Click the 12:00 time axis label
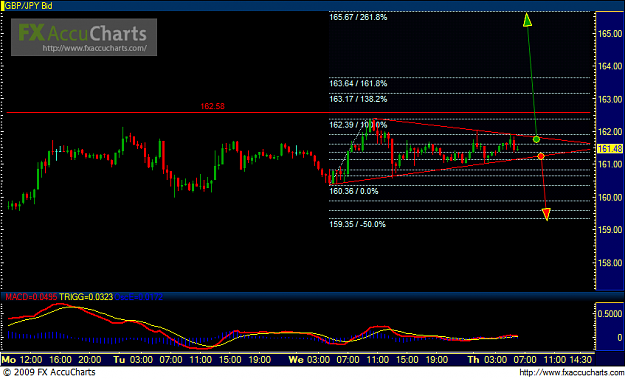 (31, 360)
